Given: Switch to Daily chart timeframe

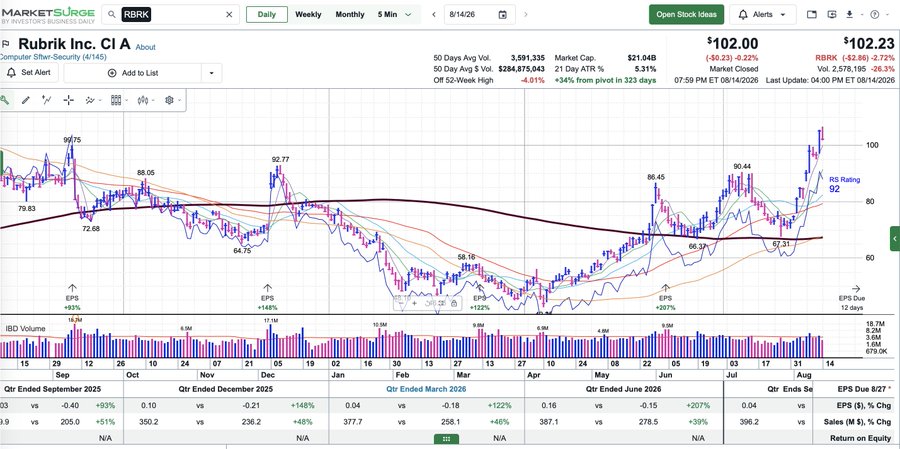Looking at the screenshot, I should 267,14.
